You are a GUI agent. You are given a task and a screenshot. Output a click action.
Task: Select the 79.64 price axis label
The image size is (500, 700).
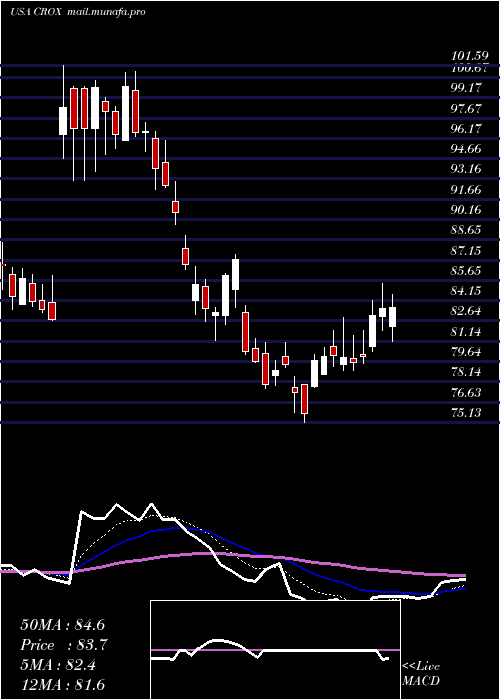coord(466,352)
